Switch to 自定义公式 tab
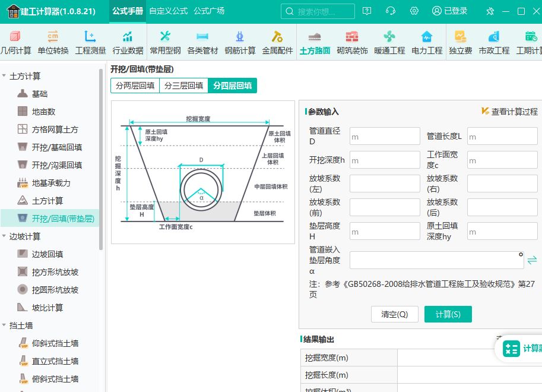542x392 pixels. click(169, 11)
